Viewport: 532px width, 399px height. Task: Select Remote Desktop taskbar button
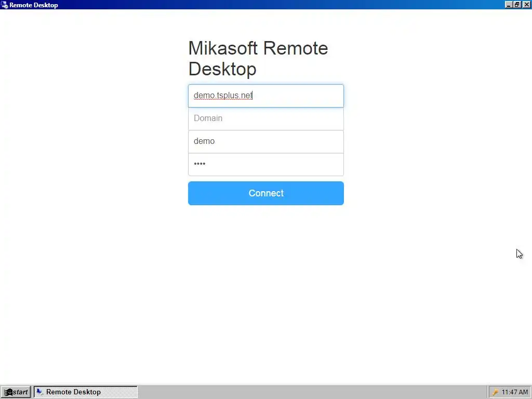pos(86,392)
